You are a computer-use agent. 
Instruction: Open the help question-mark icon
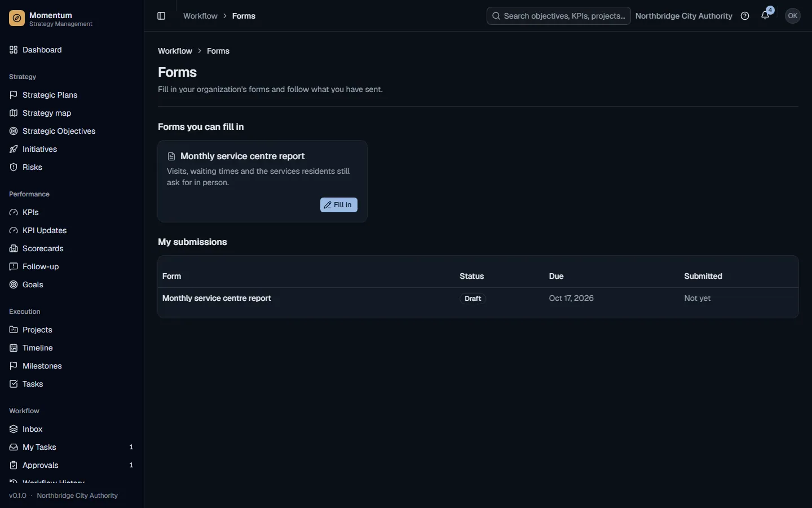coord(745,16)
